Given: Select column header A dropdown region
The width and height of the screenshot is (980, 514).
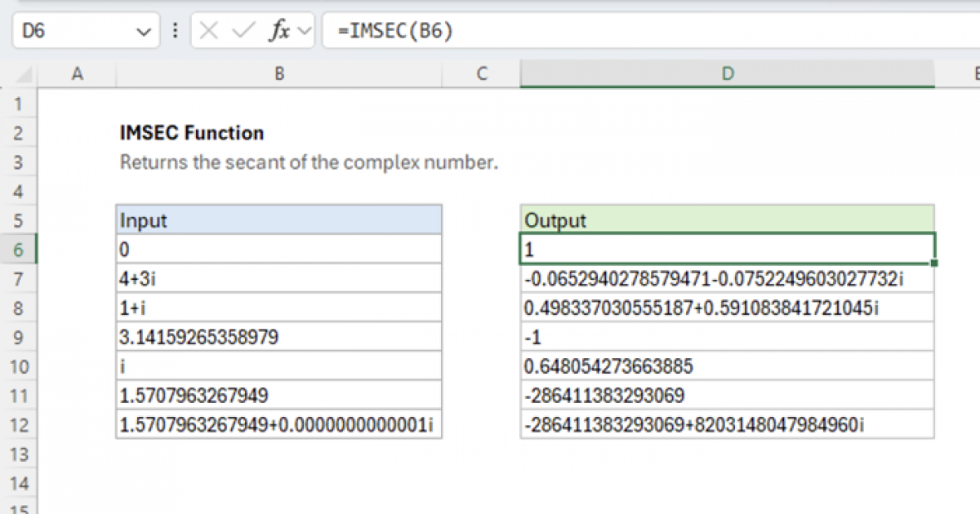Looking at the screenshot, I should (78, 73).
